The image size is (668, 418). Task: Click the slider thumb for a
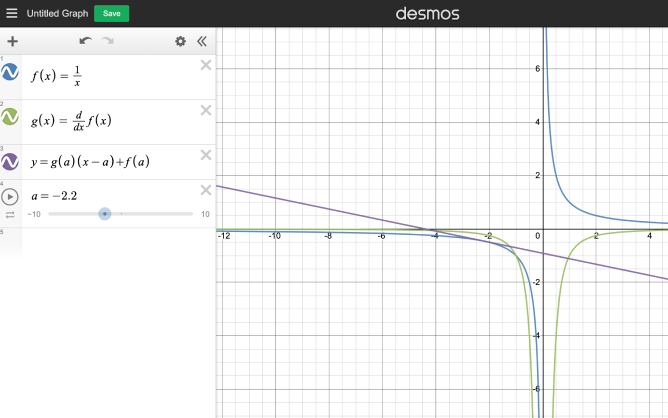(x=105, y=214)
